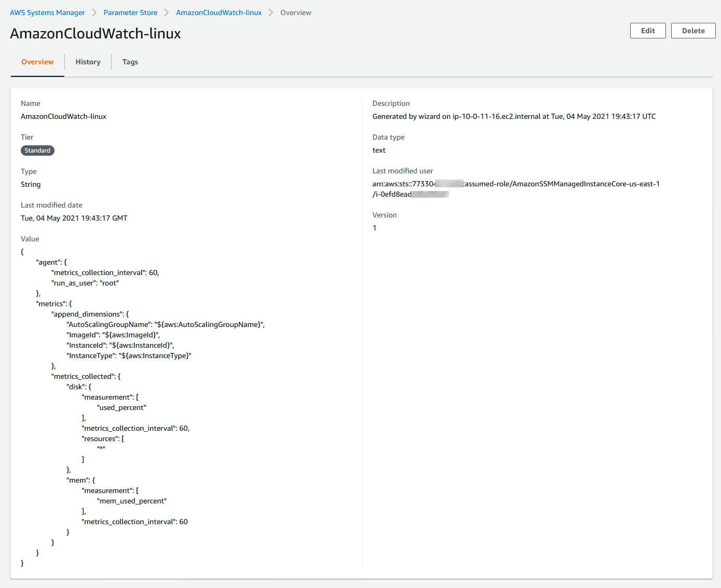Open AWS Systems Manager breadcrumb link
This screenshot has height=588, width=721.
(x=47, y=12)
